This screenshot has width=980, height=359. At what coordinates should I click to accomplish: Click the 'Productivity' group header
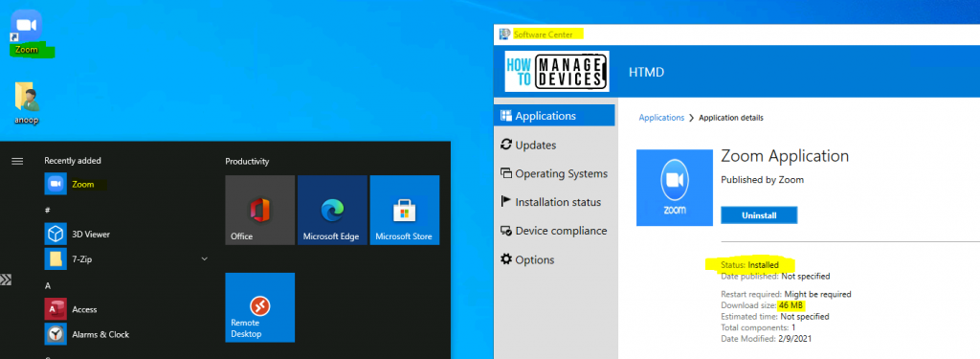[247, 162]
